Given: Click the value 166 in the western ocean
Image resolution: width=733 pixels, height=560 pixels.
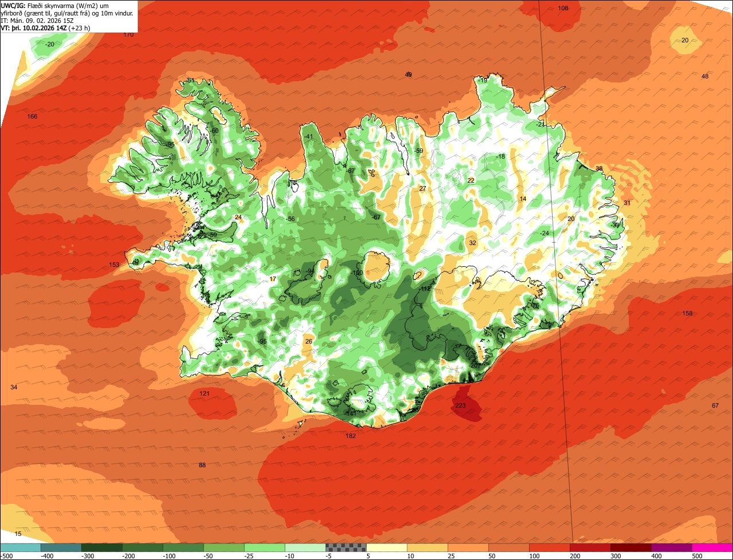Looking at the screenshot, I should tap(32, 116).
